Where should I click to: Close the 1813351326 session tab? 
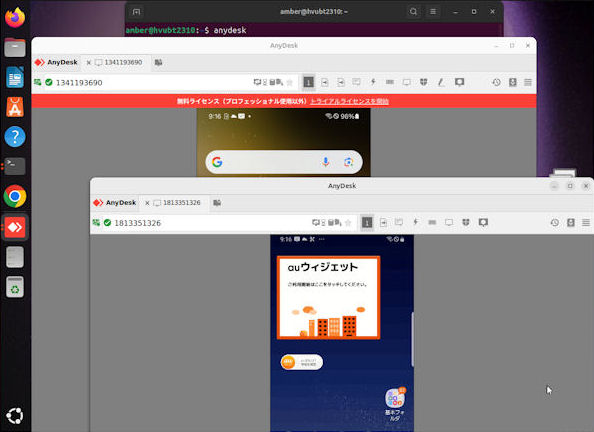click(147, 203)
